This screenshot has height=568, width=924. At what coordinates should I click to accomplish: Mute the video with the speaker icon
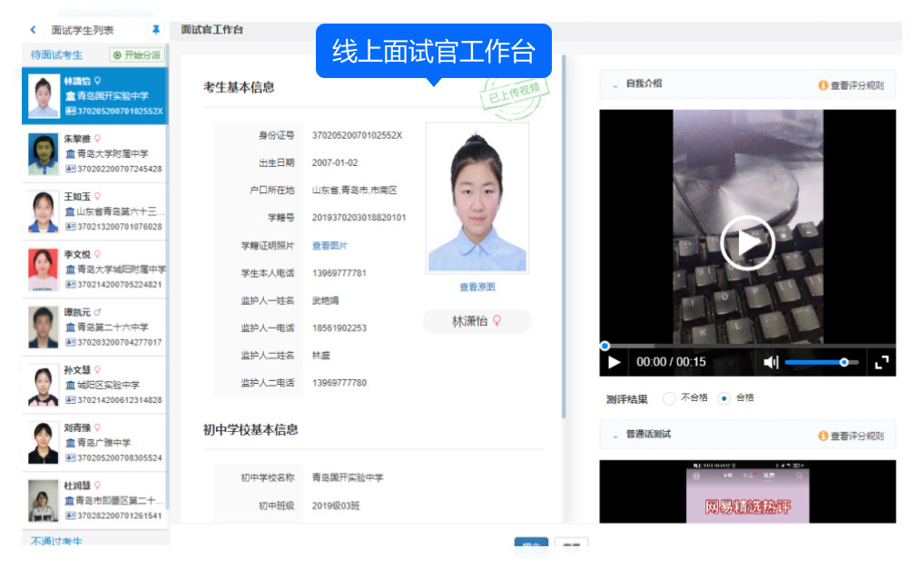(x=771, y=363)
